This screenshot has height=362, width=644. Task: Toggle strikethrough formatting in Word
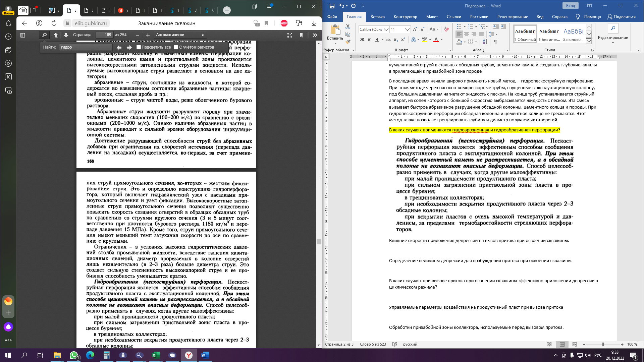tap(388, 40)
